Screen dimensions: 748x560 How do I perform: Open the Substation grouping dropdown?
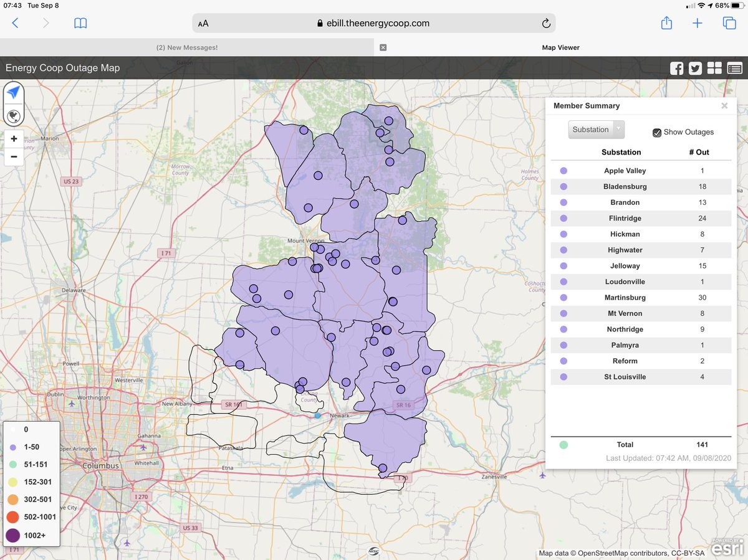[597, 130]
